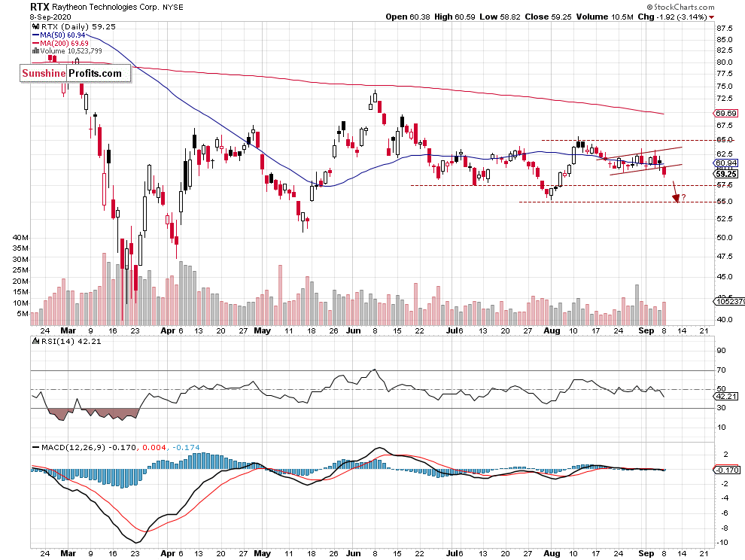
Task: Click the 47.5 price axis label
Action: [724, 256]
